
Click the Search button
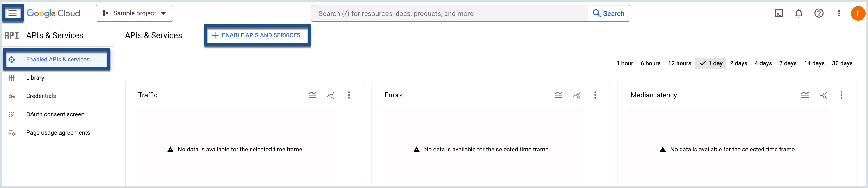tap(609, 13)
